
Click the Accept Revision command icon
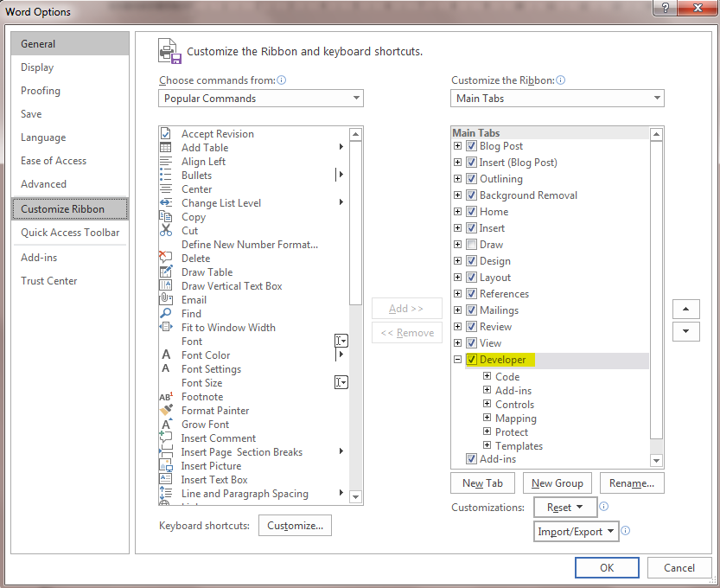(165, 134)
